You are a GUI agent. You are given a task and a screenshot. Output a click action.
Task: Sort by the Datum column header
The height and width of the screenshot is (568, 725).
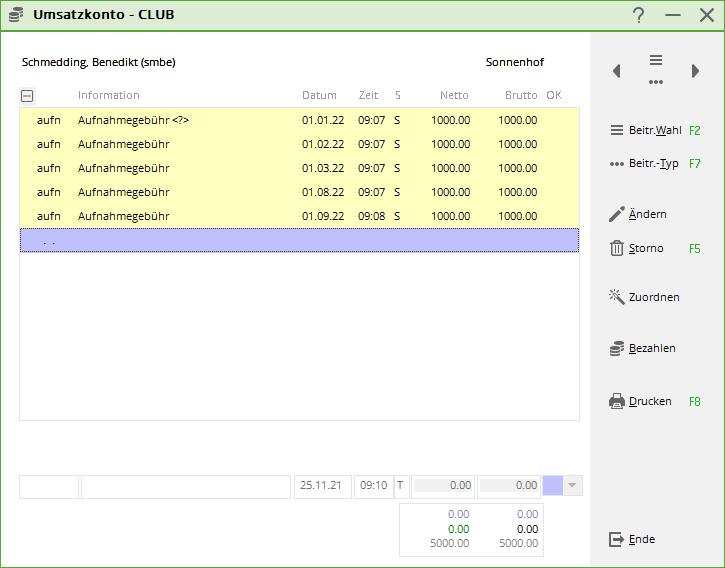tap(319, 95)
